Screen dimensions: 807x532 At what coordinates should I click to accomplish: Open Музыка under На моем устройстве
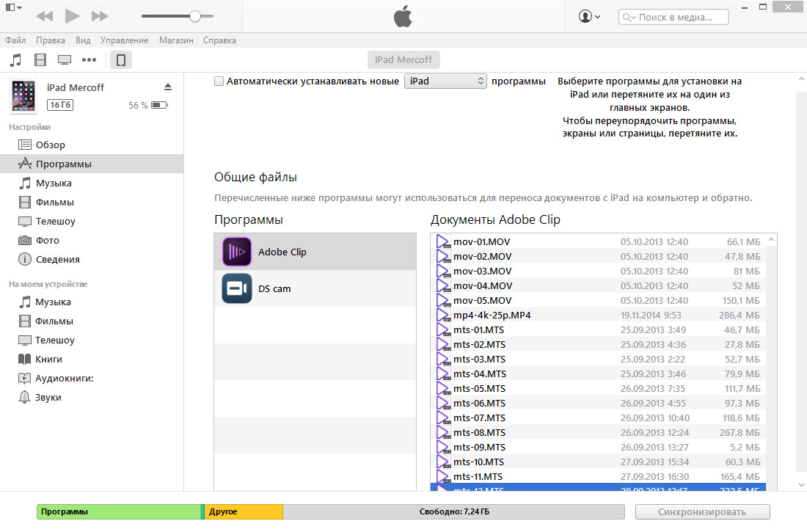92,302
